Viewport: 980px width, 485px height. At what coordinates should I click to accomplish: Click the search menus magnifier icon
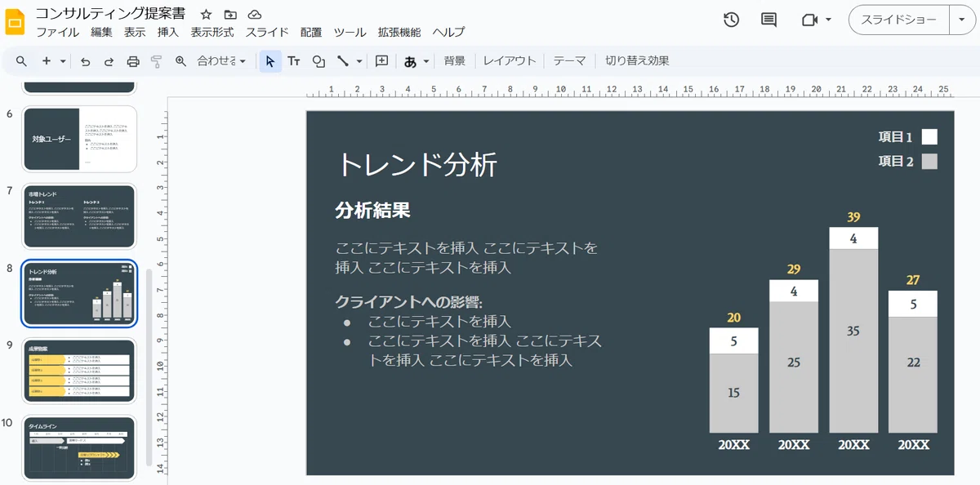pos(21,61)
